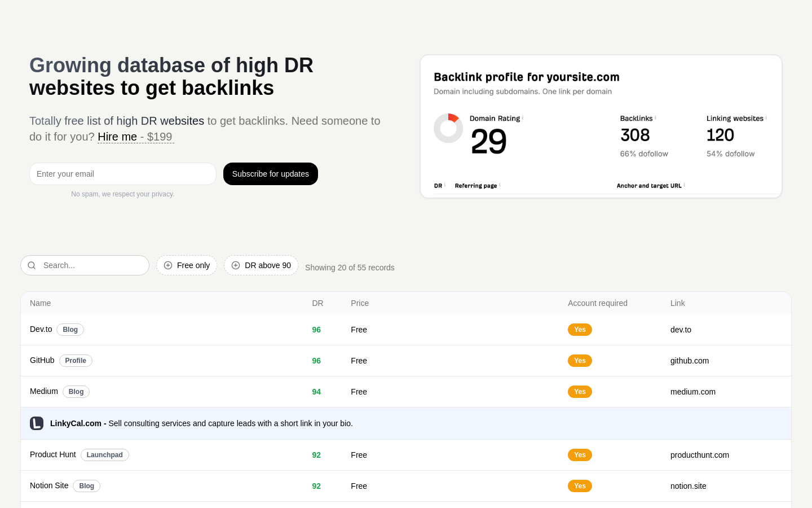Click the Price column header
This screenshot has height=508, width=812.
pyautogui.click(x=360, y=303)
